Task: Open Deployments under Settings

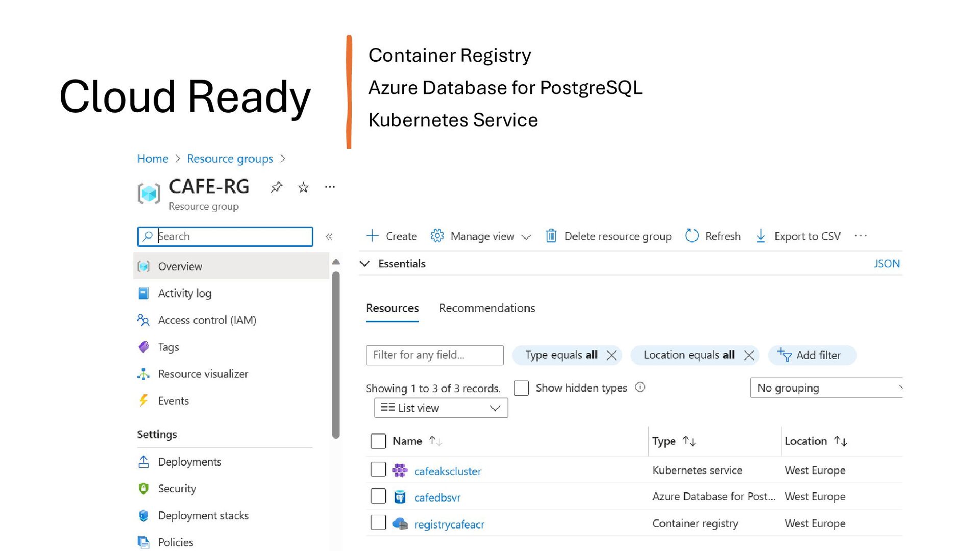Action: tap(189, 462)
